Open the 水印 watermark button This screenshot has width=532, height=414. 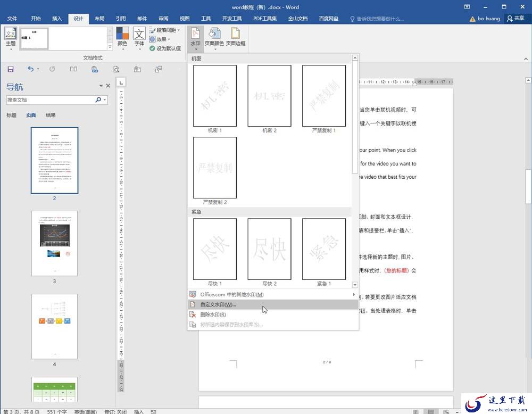tap(195, 38)
